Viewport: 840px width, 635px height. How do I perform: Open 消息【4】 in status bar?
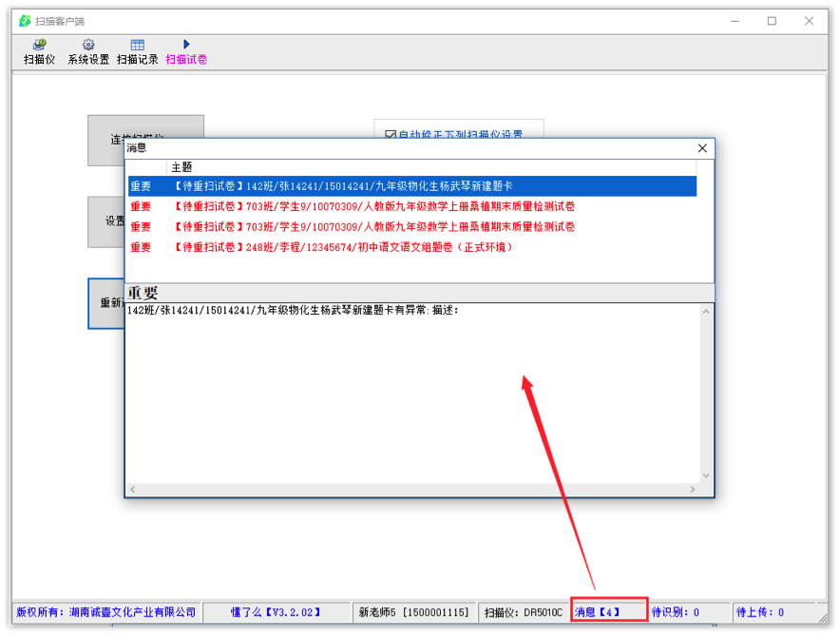pos(609,612)
